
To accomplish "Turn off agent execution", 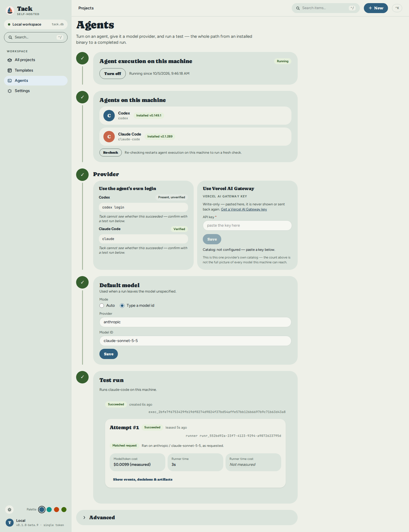I will pyautogui.click(x=112, y=74).
